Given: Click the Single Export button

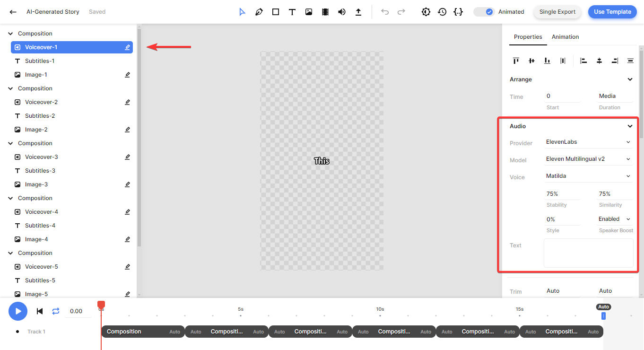Looking at the screenshot, I should [x=557, y=12].
